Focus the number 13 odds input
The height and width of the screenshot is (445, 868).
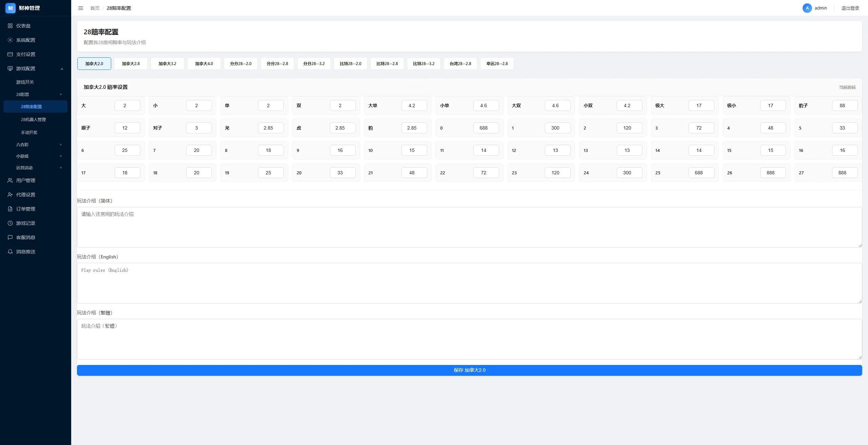630,150
